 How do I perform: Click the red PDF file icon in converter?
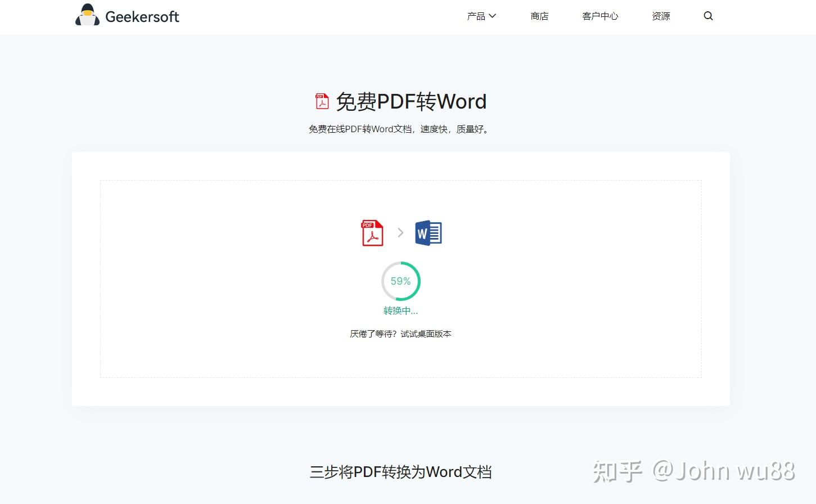click(x=372, y=232)
